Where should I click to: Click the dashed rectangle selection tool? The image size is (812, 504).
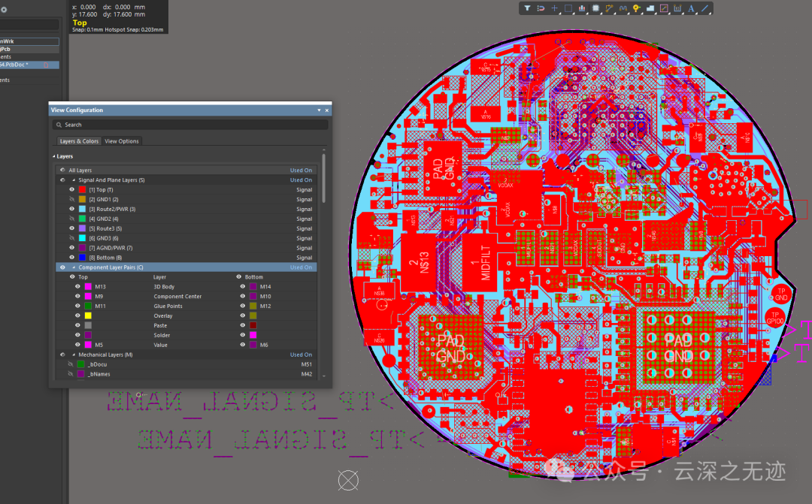click(x=568, y=8)
